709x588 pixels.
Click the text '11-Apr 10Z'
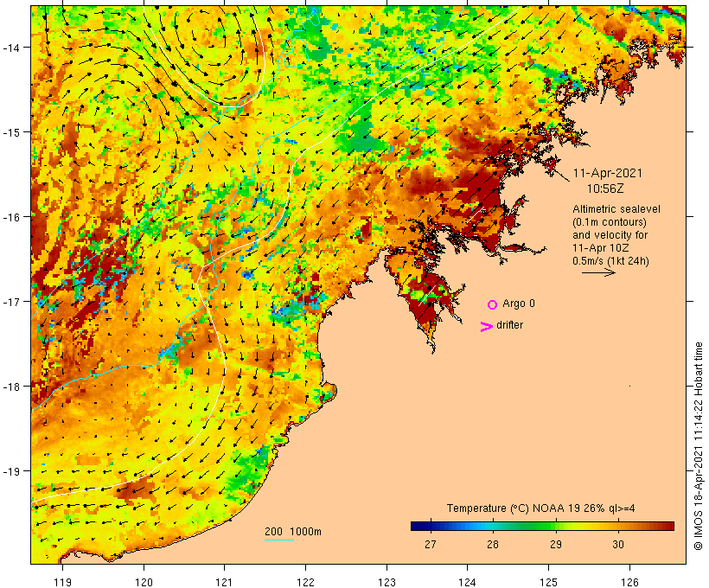600,248
